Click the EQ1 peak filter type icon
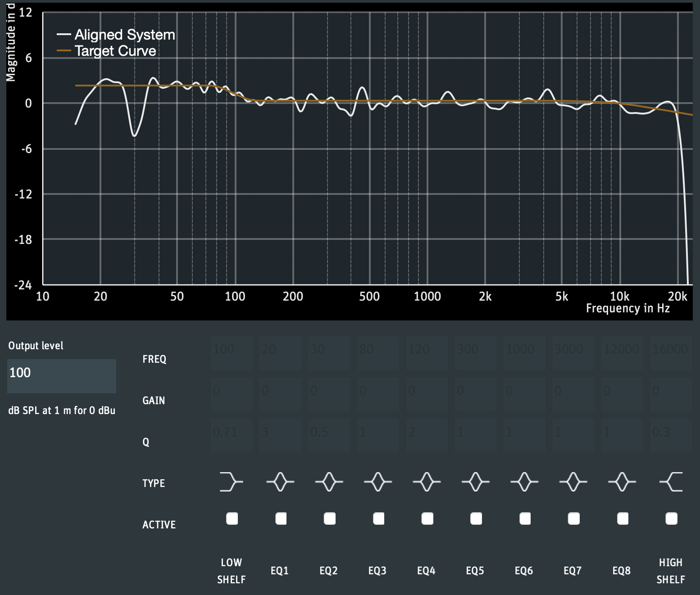The image size is (700, 595). tap(280, 482)
